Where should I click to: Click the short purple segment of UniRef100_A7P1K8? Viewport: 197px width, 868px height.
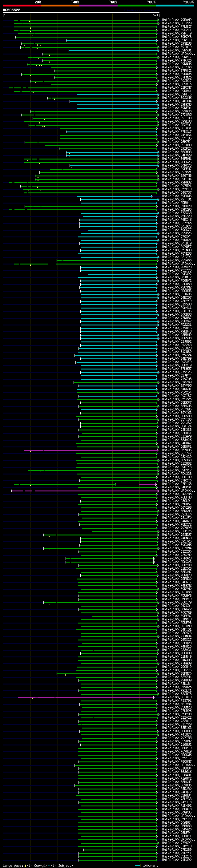coord(147,484)
